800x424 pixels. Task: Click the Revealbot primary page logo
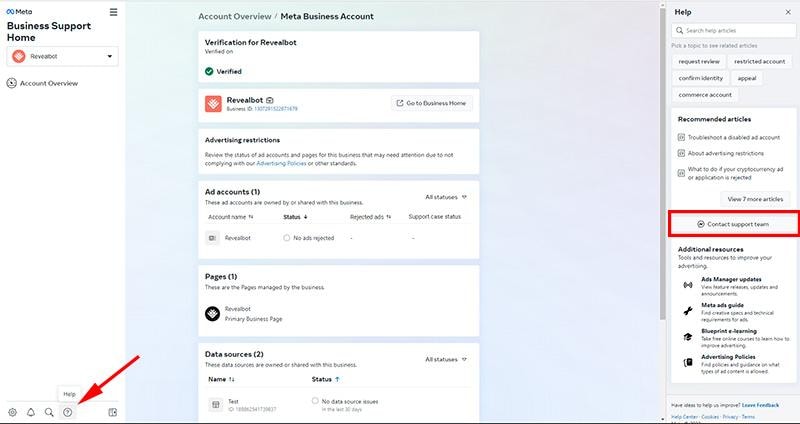click(212, 313)
